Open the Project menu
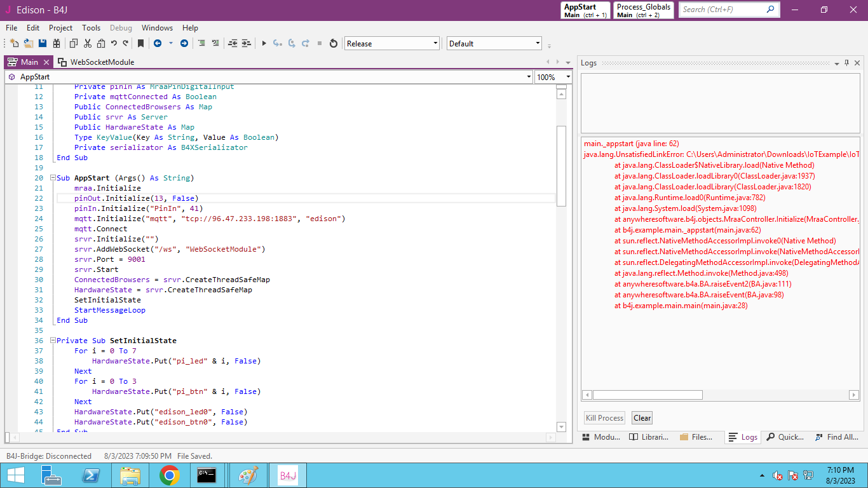This screenshot has height=488, width=868. (60, 28)
